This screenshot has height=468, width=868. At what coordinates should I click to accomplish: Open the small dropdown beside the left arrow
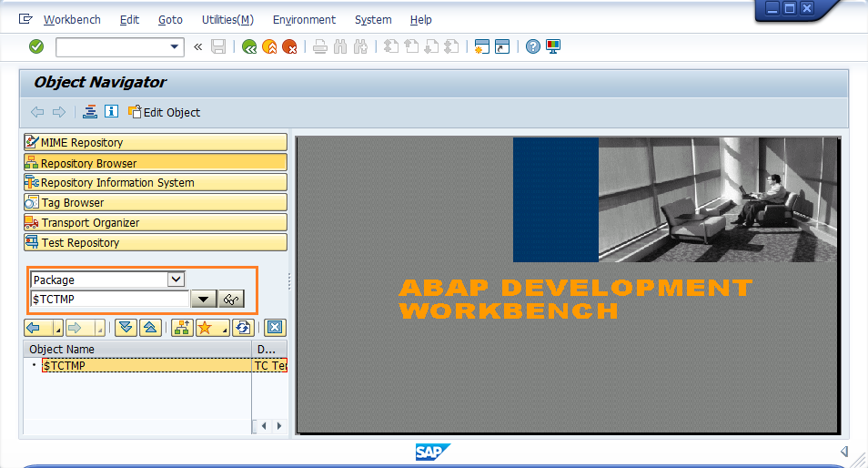tap(58, 329)
